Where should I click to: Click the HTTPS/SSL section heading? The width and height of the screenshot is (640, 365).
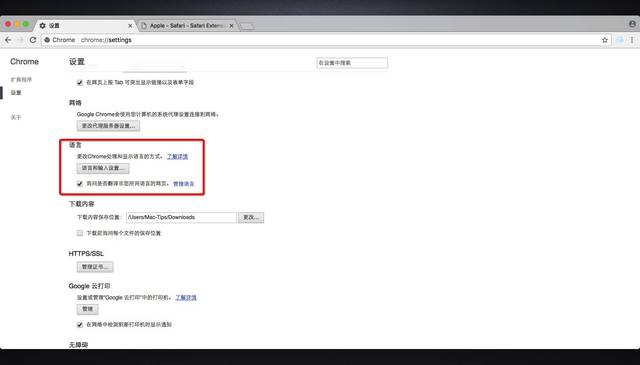(x=86, y=254)
